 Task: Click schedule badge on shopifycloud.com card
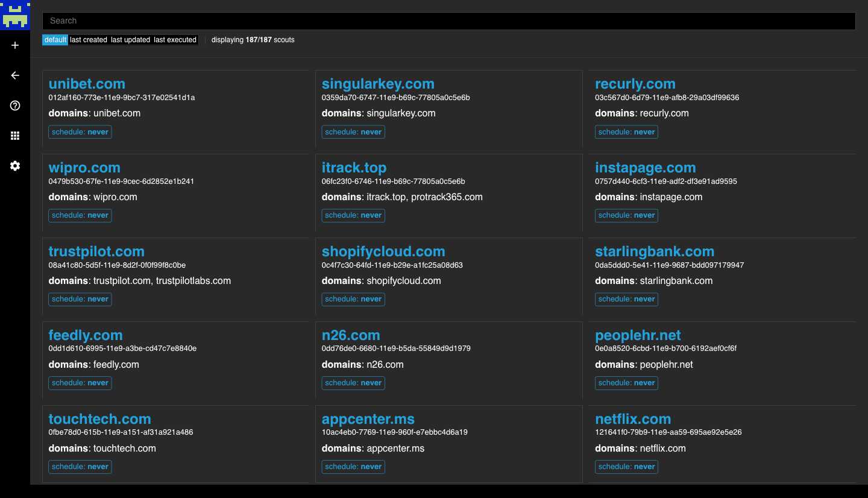[353, 299]
